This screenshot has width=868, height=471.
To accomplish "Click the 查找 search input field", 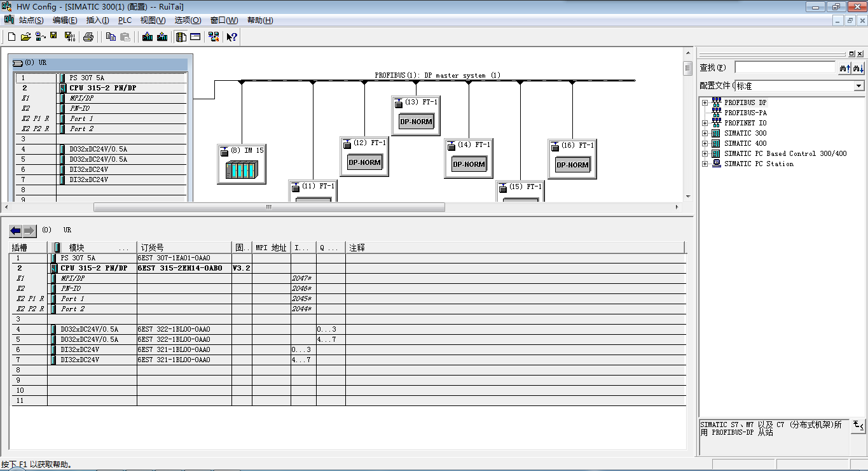I will [x=785, y=67].
